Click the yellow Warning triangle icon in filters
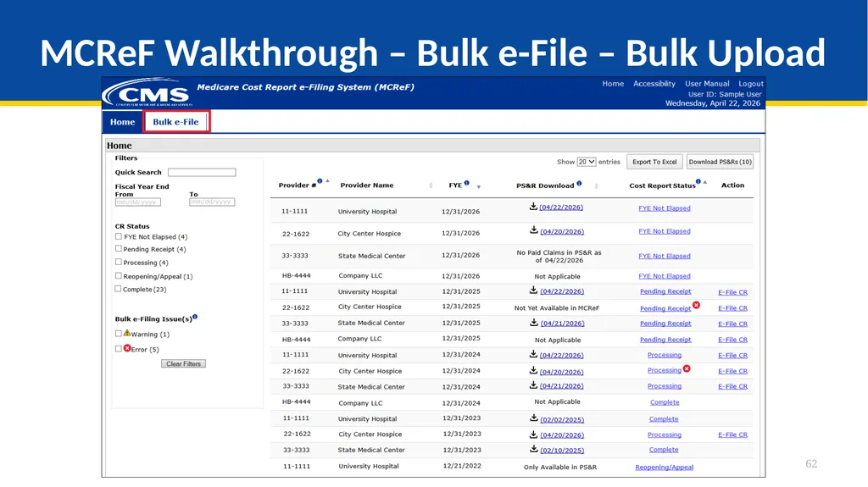Viewport: 868px width, 487px height. [127, 333]
